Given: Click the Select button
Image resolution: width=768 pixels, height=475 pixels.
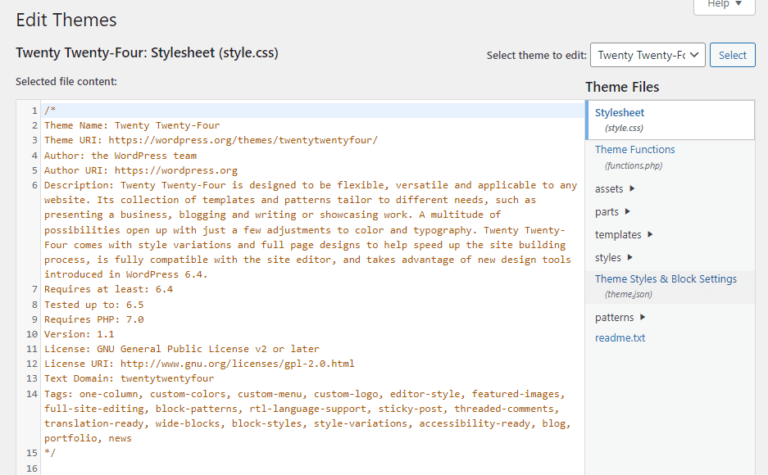Looking at the screenshot, I should [x=732, y=55].
